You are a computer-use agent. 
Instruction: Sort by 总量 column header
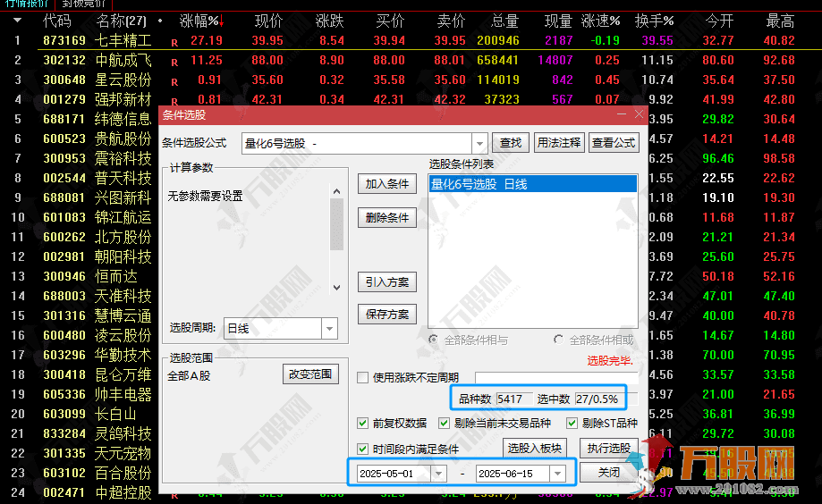coord(504,21)
